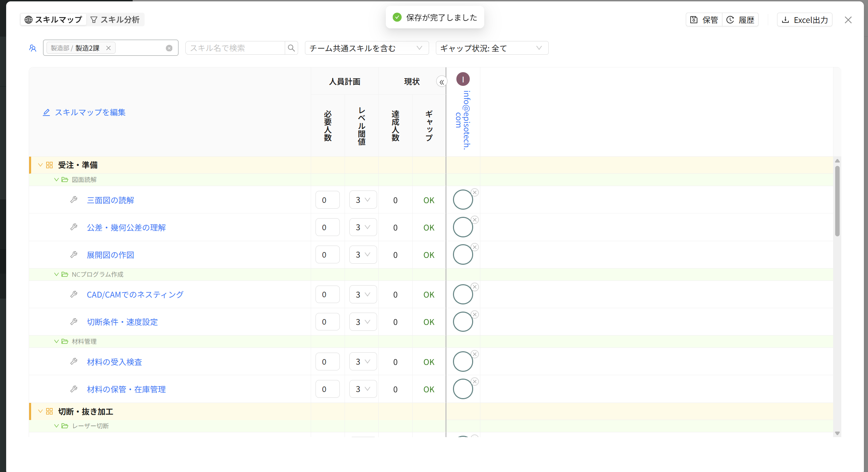
Task: Collapse the 材料管理 folder
Action: (56, 341)
